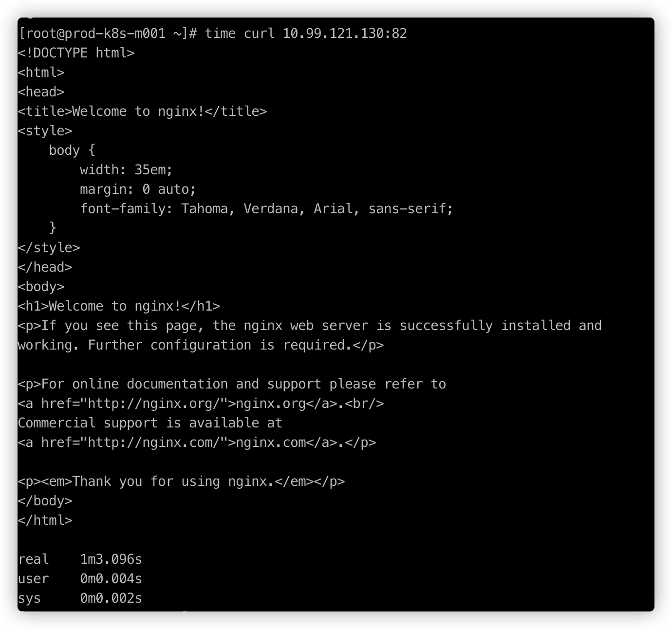Click the title tag Welcome to nginx line
672x629 pixels.
pos(142,111)
